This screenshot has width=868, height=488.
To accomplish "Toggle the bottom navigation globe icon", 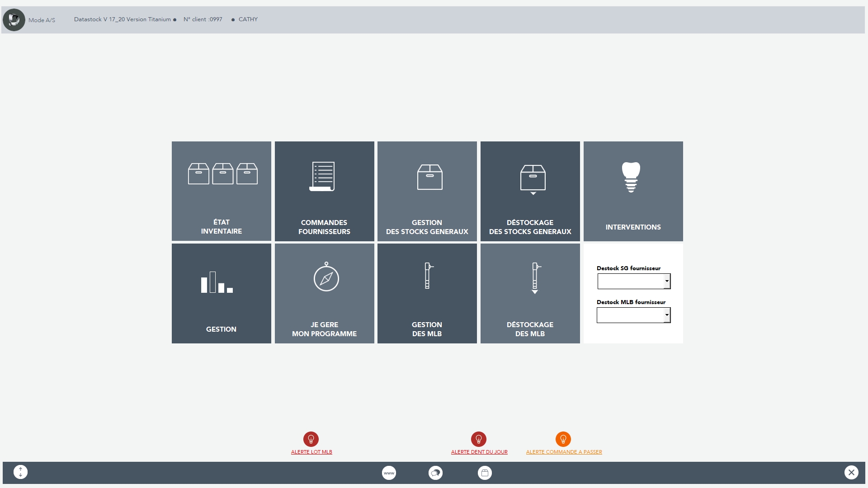I will tap(389, 473).
